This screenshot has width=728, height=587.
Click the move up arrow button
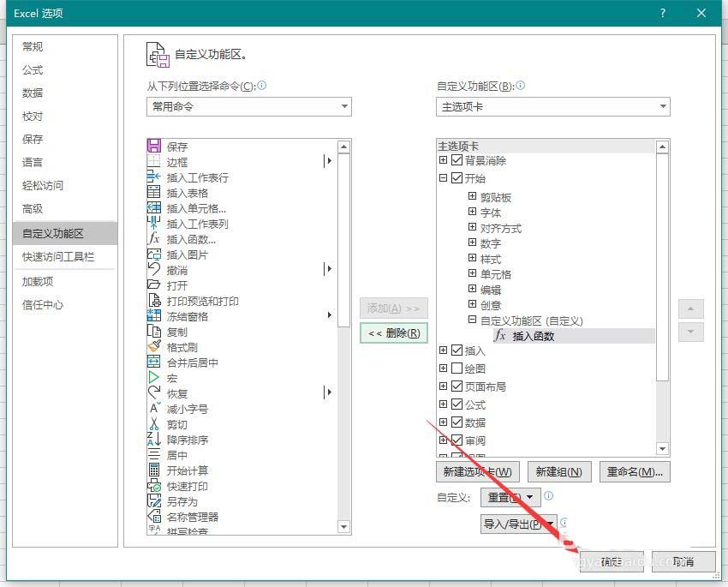coord(691,308)
